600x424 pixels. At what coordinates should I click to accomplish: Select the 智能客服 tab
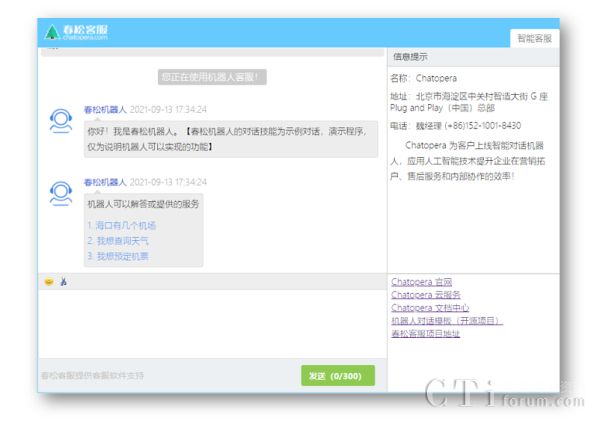click(536, 38)
